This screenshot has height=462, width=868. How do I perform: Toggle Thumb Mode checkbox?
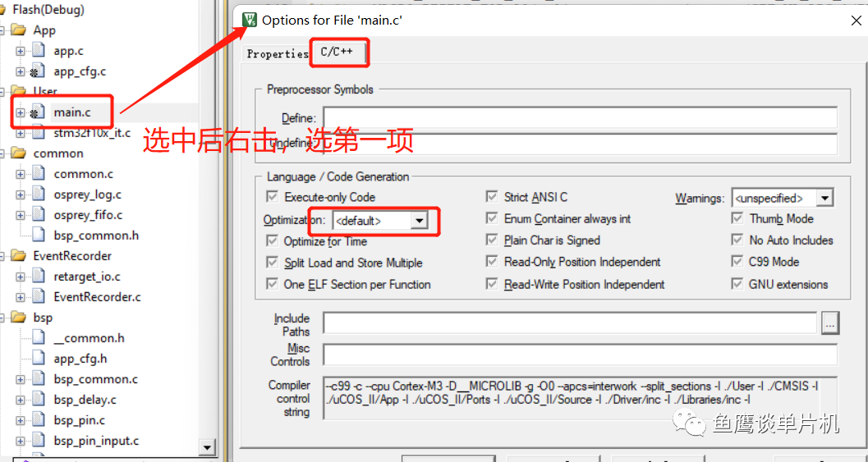click(x=737, y=218)
